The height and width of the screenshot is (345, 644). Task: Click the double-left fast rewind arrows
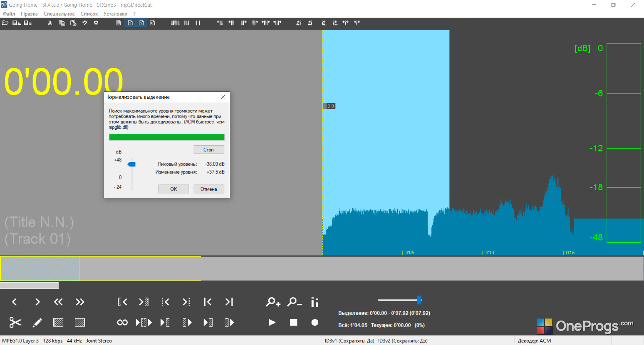click(58, 302)
